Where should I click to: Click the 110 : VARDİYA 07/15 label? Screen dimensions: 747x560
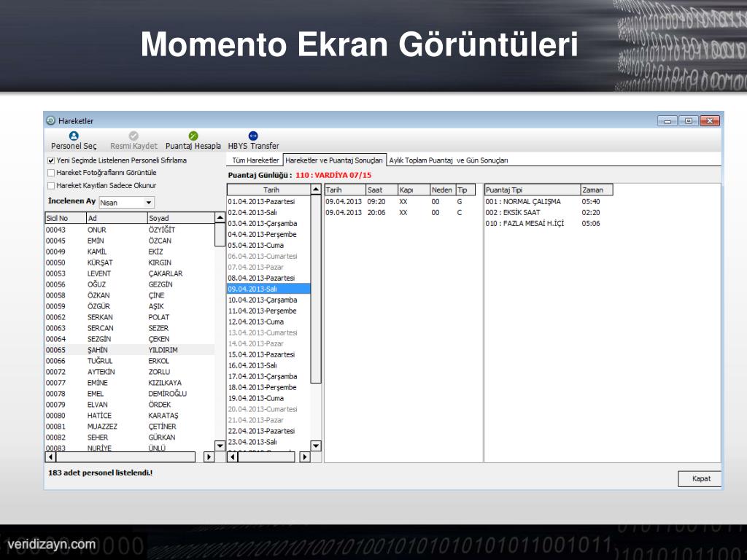[x=333, y=175]
